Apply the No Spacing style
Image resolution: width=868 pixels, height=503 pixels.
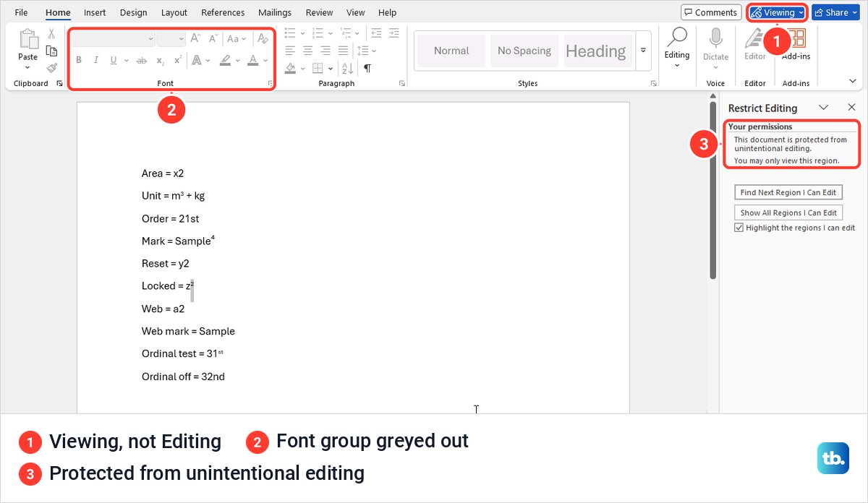(524, 51)
